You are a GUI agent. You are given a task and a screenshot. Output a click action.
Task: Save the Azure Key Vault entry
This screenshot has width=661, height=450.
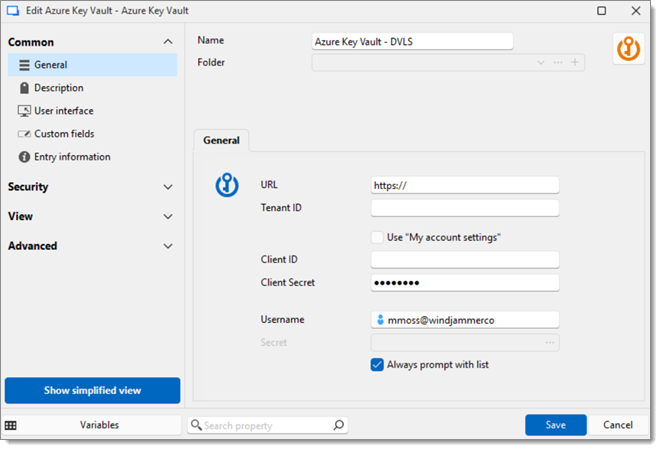556,425
